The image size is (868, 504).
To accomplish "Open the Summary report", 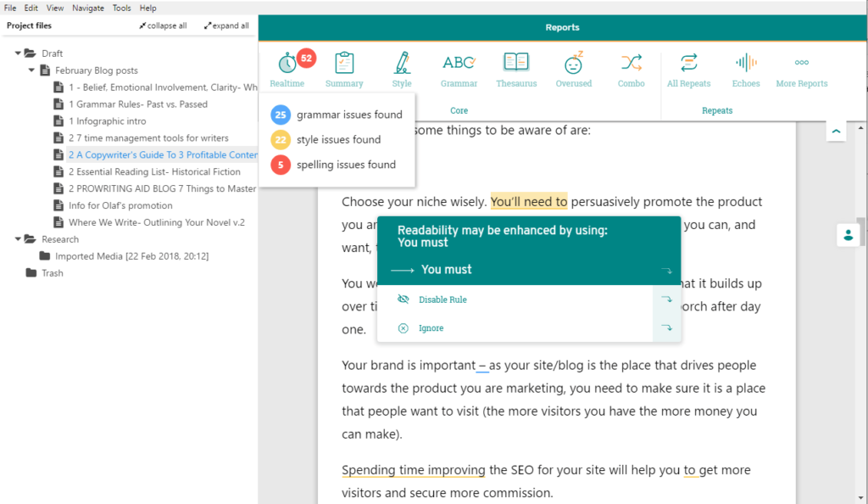I will click(x=344, y=69).
